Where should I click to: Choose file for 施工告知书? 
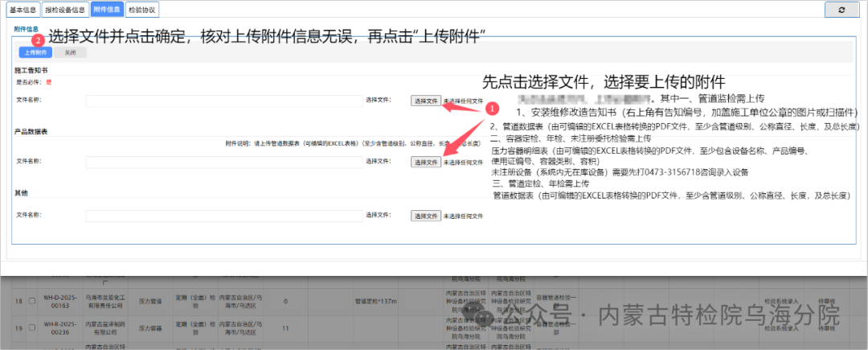click(x=426, y=101)
